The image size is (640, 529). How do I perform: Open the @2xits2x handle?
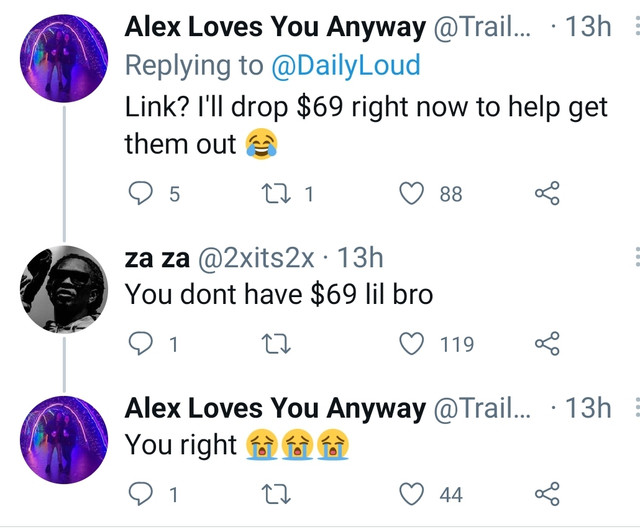click(x=256, y=258)
